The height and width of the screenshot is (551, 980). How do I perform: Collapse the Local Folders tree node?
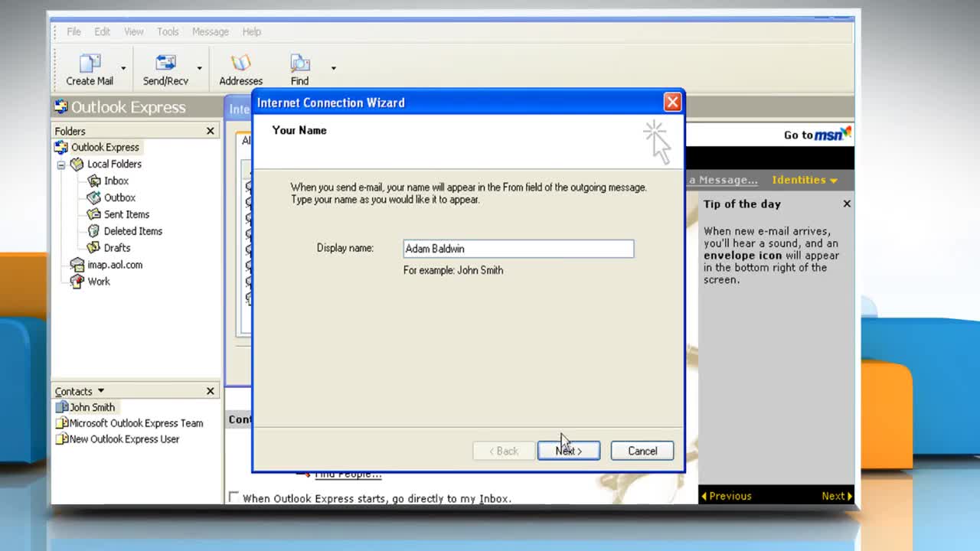(x=61, y=165)
